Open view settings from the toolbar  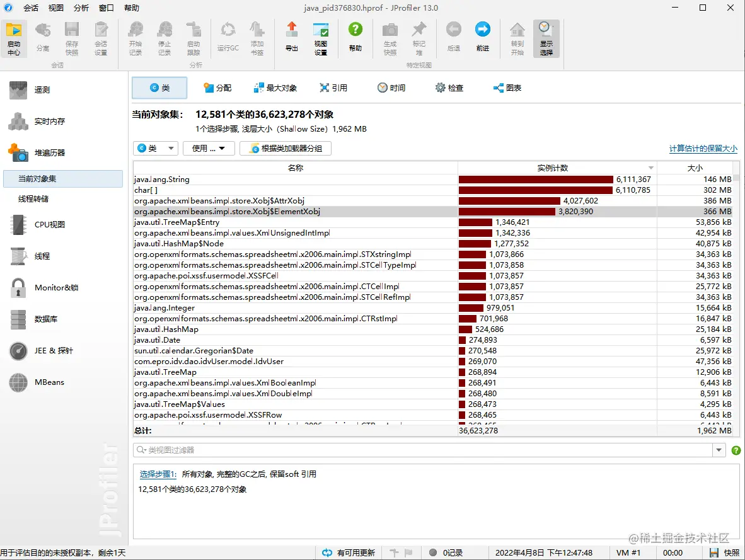coord(321,37)
